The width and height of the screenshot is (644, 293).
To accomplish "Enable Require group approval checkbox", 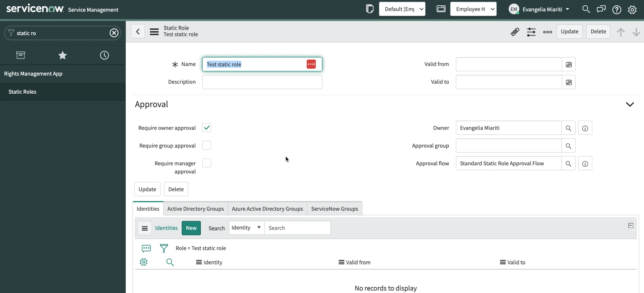I will click(207, 145).
